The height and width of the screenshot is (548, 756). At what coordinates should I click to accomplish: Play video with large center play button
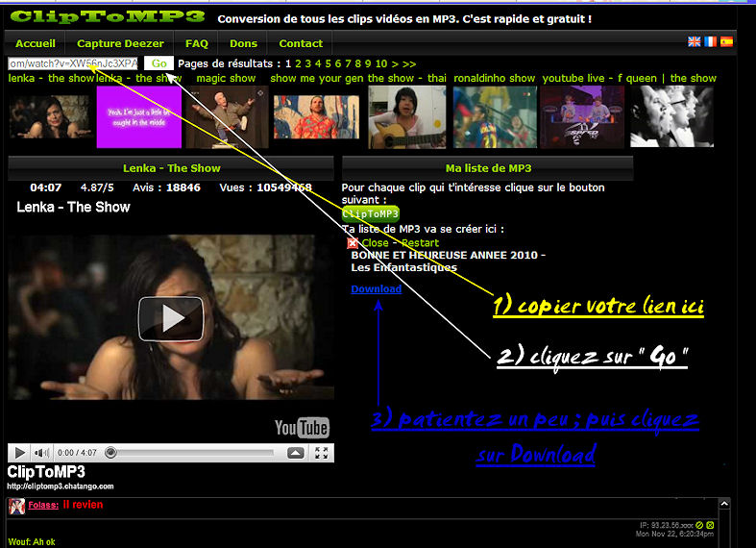coord(171,318)
